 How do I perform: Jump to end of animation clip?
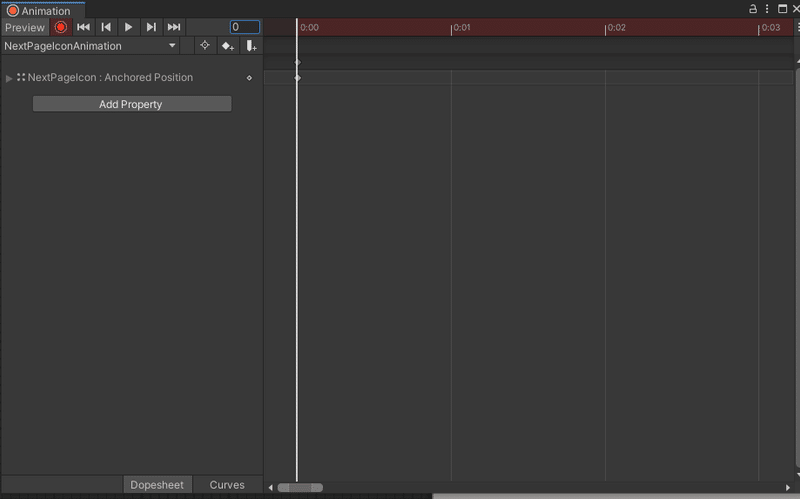coord(174,27)
